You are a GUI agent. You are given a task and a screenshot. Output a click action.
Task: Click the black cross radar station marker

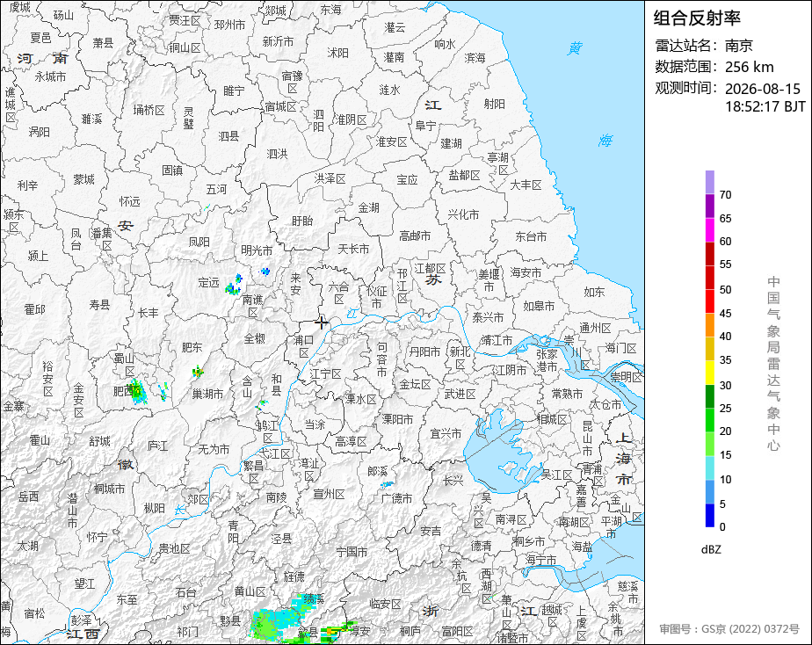pyautogui.click(x=321, y=322)
